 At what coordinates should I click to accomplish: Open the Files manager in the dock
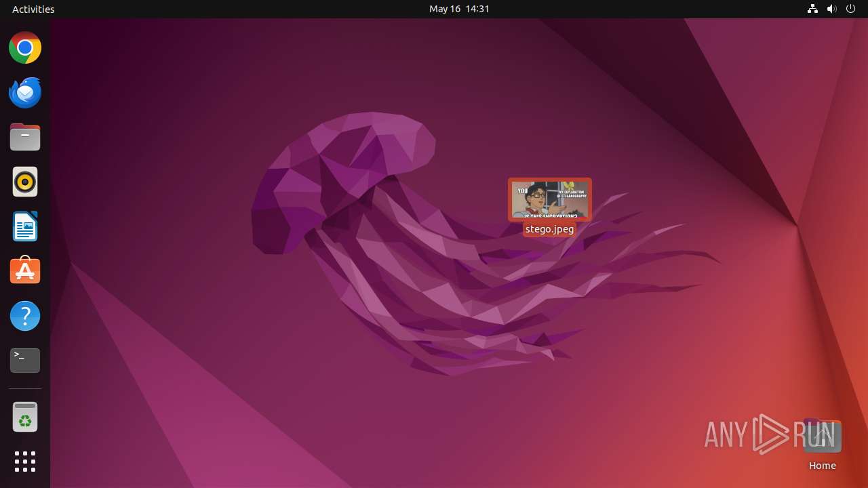pos(25,138)
